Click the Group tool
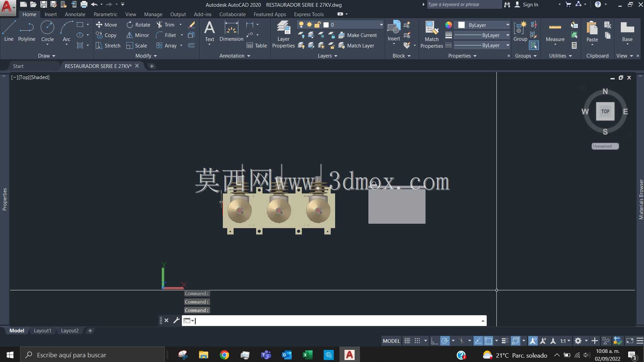644x362 pixels. 520,31
